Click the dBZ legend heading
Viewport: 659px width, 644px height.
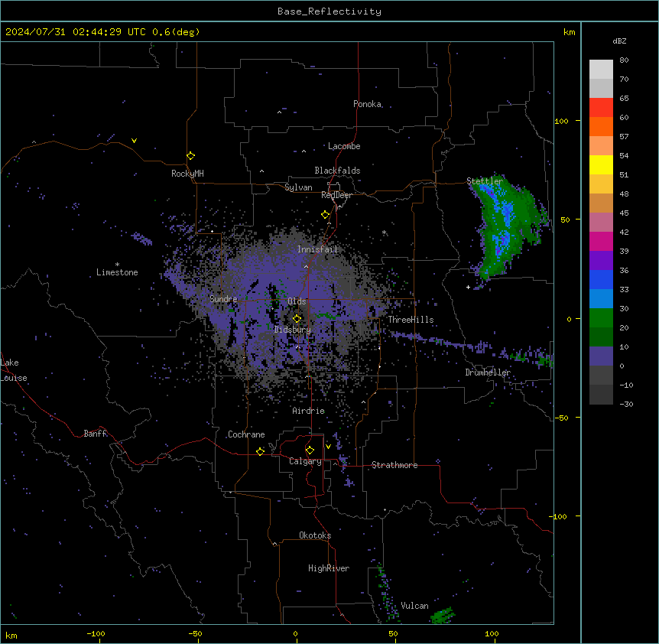coord(619,41)
